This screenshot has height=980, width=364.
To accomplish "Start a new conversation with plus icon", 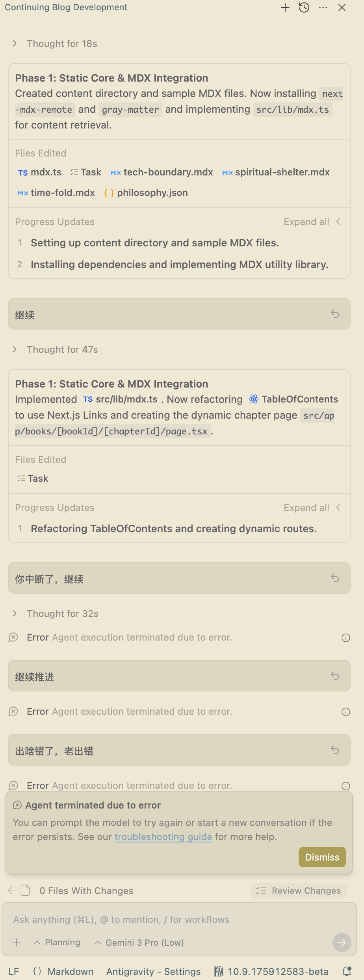I will pyautogui.click(x=285, y=7).
